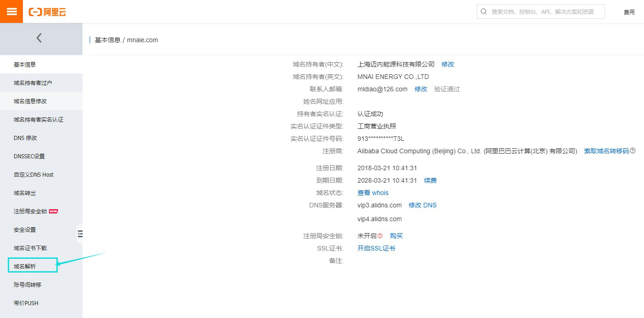This screenshot has height=318, width=644.
Task: Open DNS 修改 sidebar item
Action: point(41,138)
